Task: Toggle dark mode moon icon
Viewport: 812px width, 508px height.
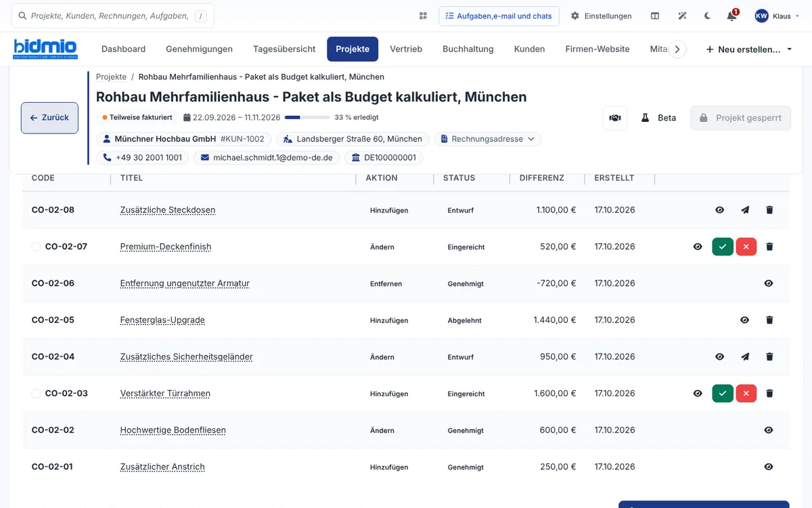Action: click(707, 16)
